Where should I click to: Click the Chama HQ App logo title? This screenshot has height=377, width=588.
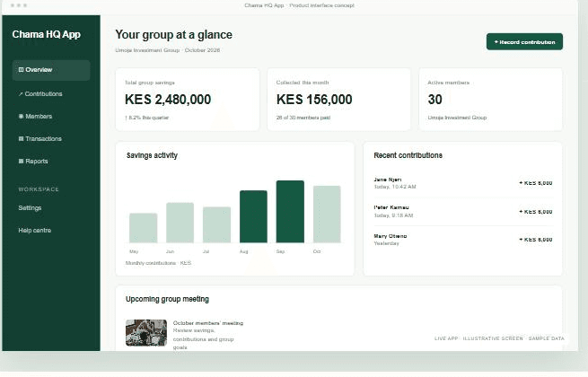(46, 34)
